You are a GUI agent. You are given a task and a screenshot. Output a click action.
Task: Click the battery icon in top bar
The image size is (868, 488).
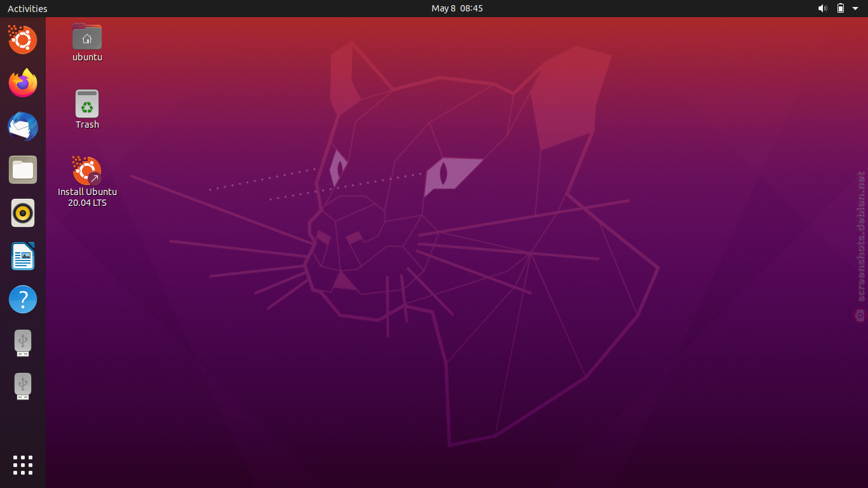tap(841, 8)
